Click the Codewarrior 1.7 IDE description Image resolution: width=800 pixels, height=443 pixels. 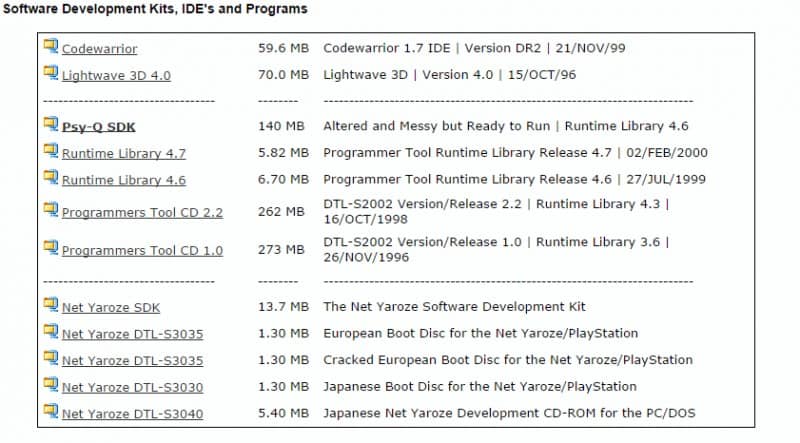(474, 48)
